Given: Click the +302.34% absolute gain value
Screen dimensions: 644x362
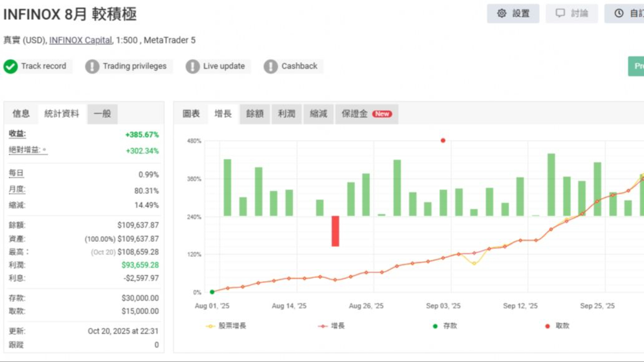Looking at the screenshot, I should [142, 151].
